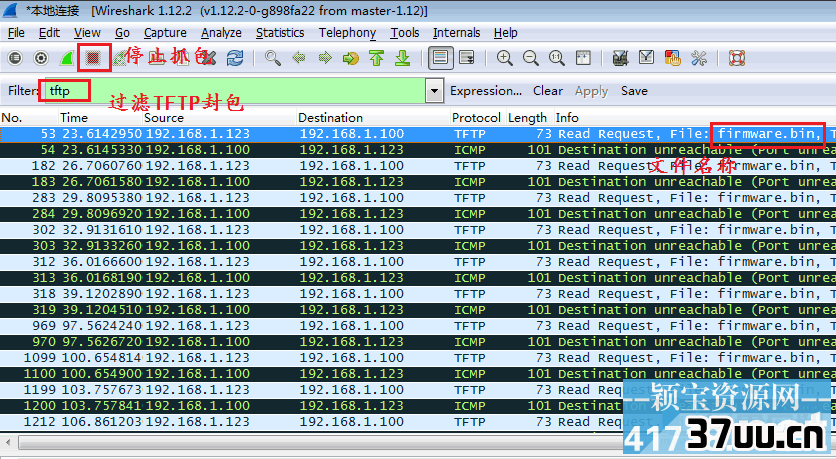Image resolution: width=836 pixels, height=459 pixels.
Task: Open the Statistics menu
Action: tap(280, 33)
